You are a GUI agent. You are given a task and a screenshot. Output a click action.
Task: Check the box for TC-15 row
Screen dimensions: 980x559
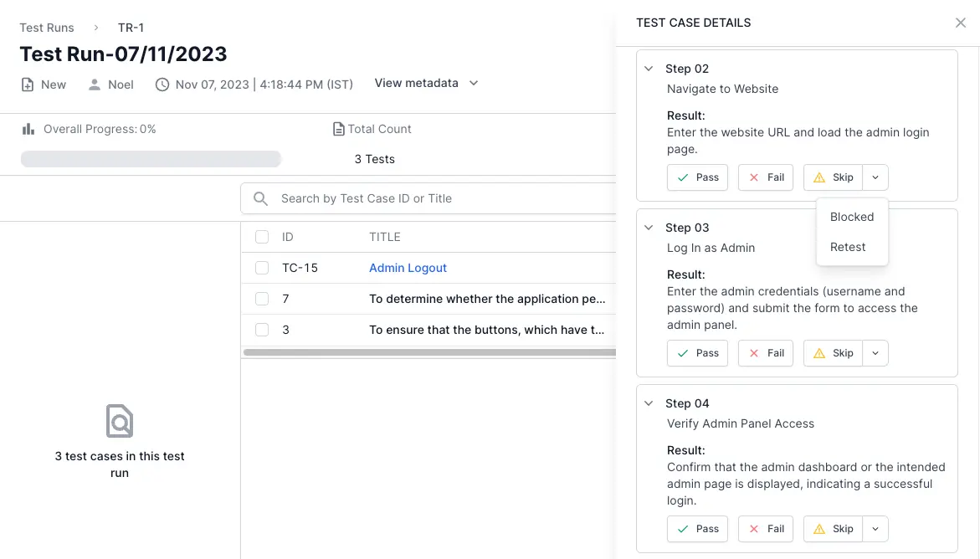tap(262, 268)
